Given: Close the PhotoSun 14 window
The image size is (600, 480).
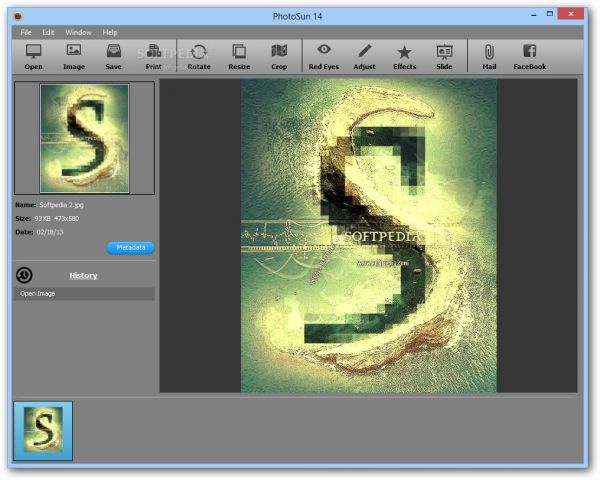Looking at the screenshot, I should [x=571, y=14].
